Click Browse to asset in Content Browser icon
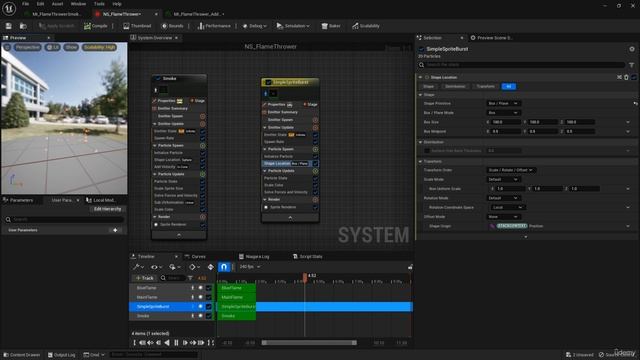The height and width of the screenshot is (360, 640). tap(23, 26)
